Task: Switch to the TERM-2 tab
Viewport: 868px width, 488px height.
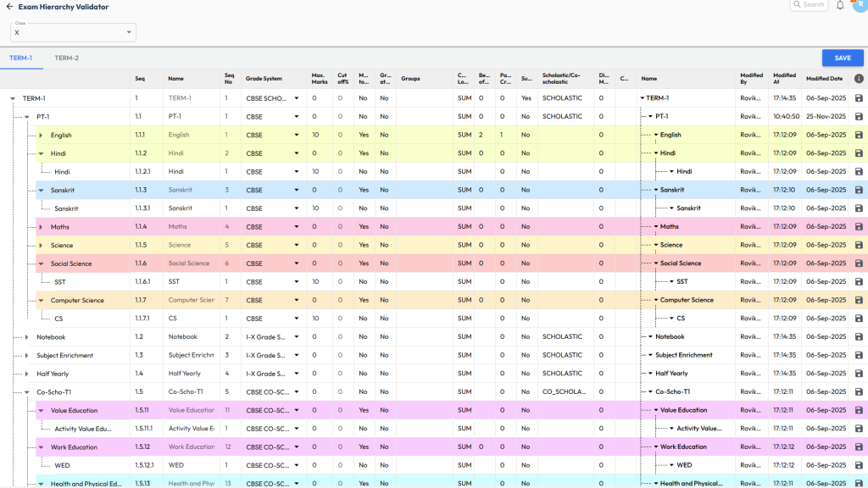Action: [67, 58]
